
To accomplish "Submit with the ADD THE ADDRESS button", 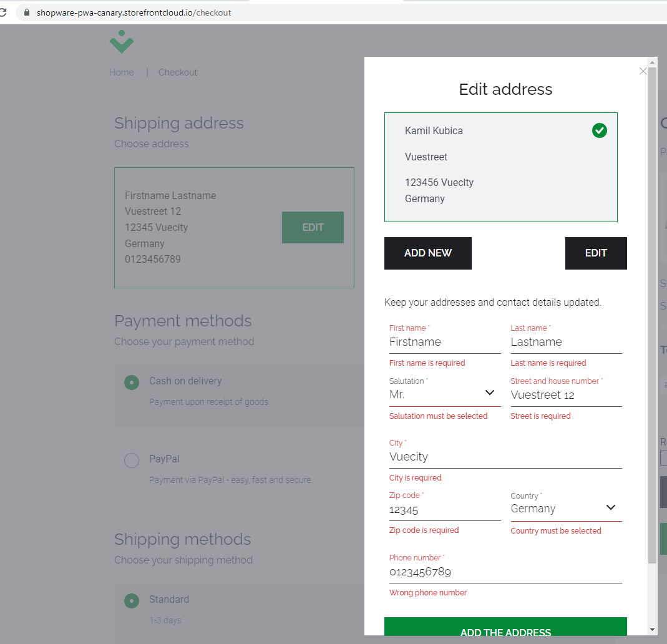I will [505, 632].
